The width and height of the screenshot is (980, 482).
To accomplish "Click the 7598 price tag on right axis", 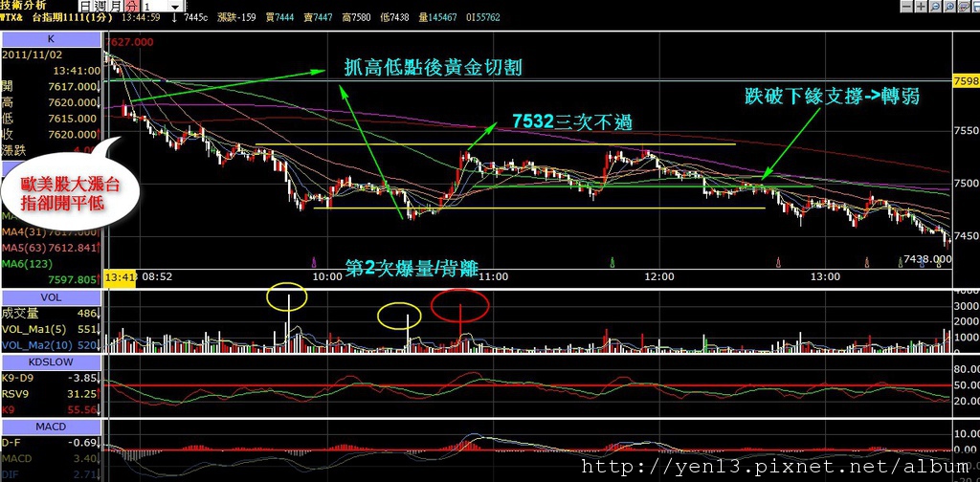I will [967, 82].
